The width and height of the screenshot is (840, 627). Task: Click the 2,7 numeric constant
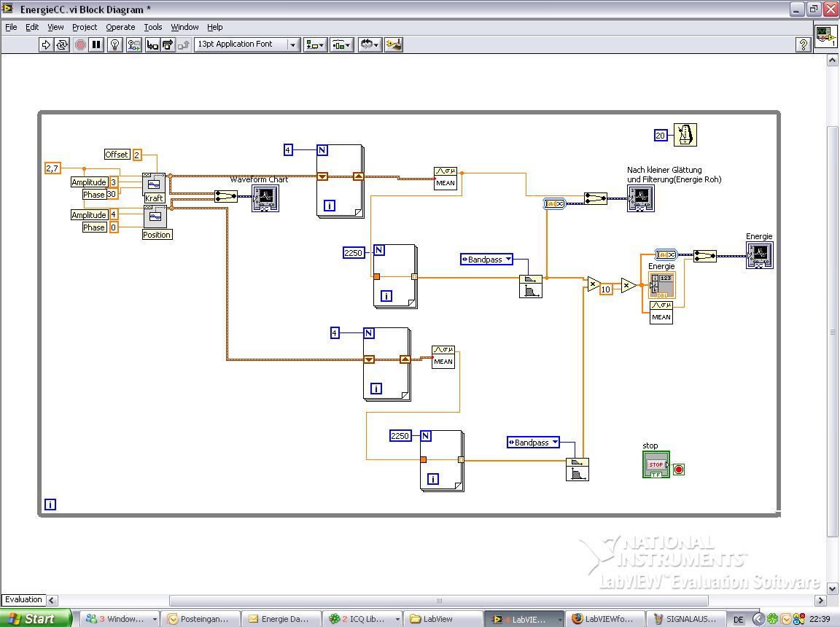coord(52,168)
